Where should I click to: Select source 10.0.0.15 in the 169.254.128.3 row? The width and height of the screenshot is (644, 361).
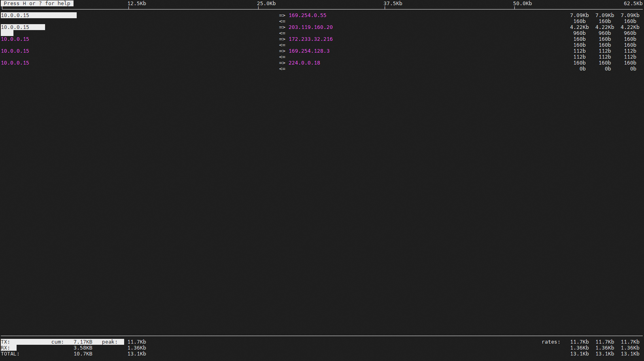[x=15, y=51]
